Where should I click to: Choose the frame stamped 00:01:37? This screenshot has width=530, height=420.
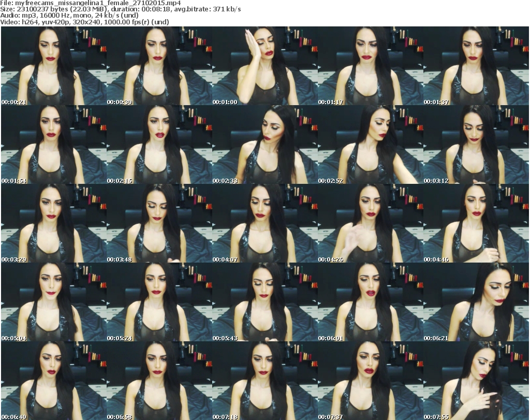(x=476, y=66)
